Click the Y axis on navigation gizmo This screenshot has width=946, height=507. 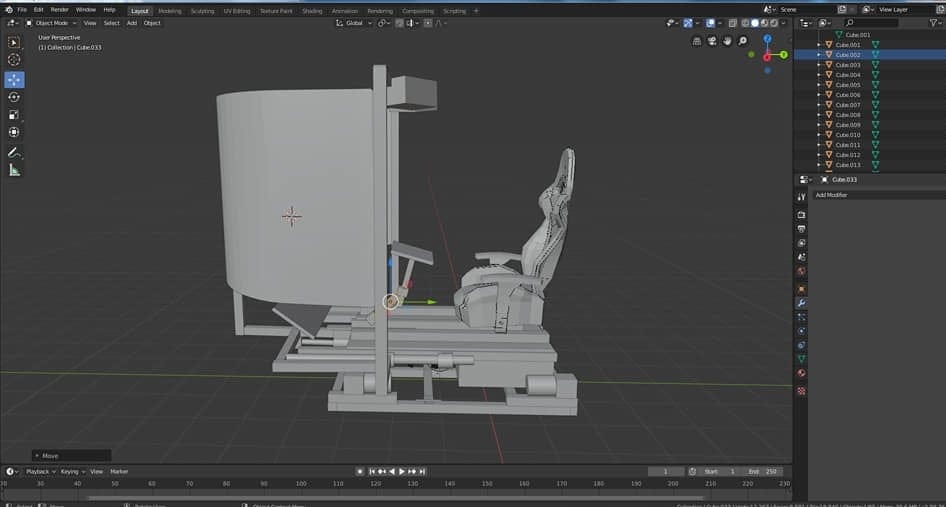[784, 55]
